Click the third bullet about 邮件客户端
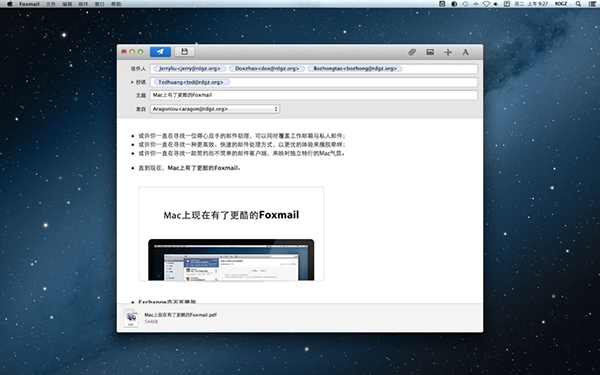 pyautogui.click(x=241, y=153)
